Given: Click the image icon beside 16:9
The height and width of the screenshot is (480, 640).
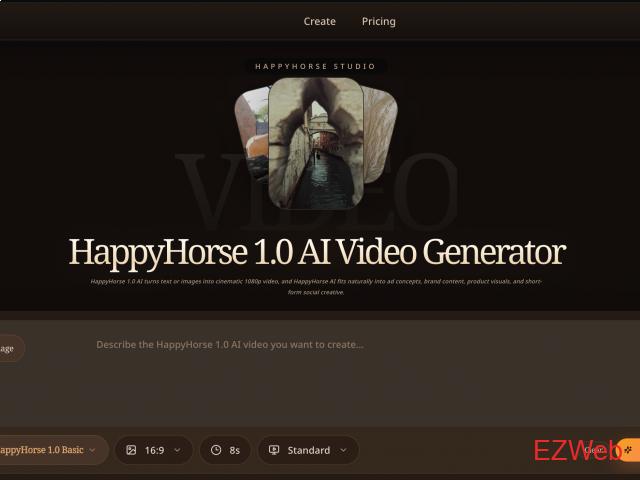Looking at the screenshot, I should coord(131,450).
